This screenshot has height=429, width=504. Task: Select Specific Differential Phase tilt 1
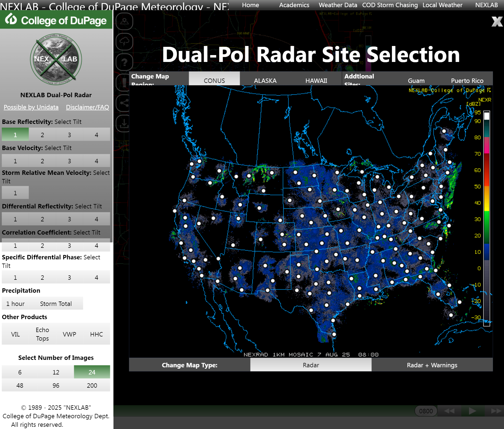coord(15,277)
